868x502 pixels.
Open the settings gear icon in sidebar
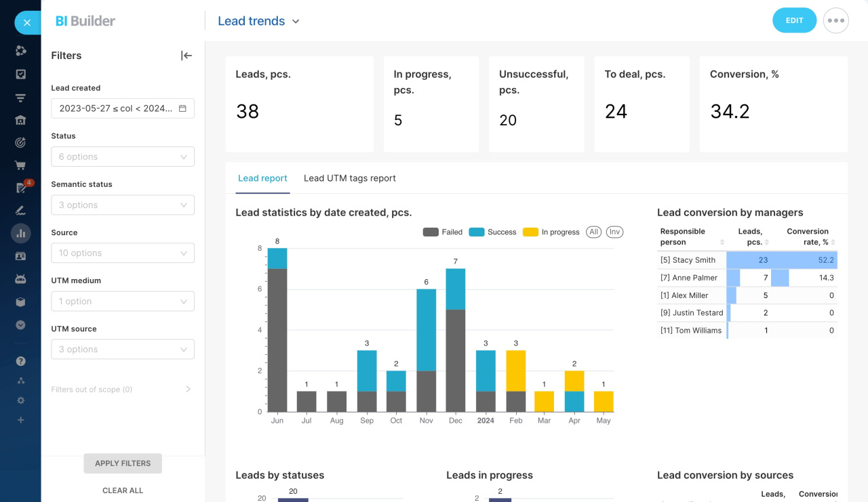(x=20, y=400)
